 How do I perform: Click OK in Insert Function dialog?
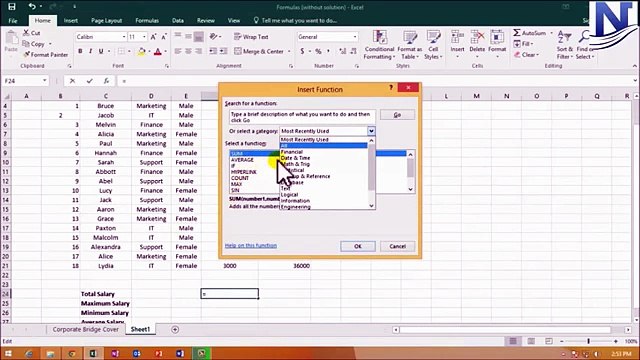358,246
